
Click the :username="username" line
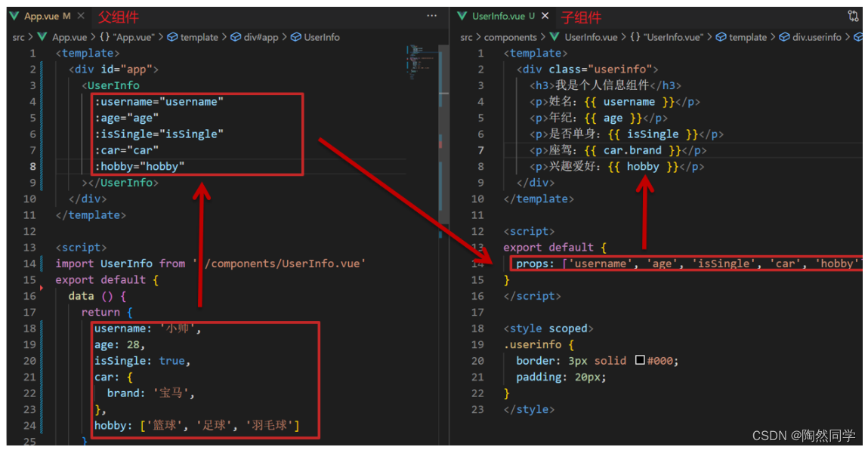[159, 102]
